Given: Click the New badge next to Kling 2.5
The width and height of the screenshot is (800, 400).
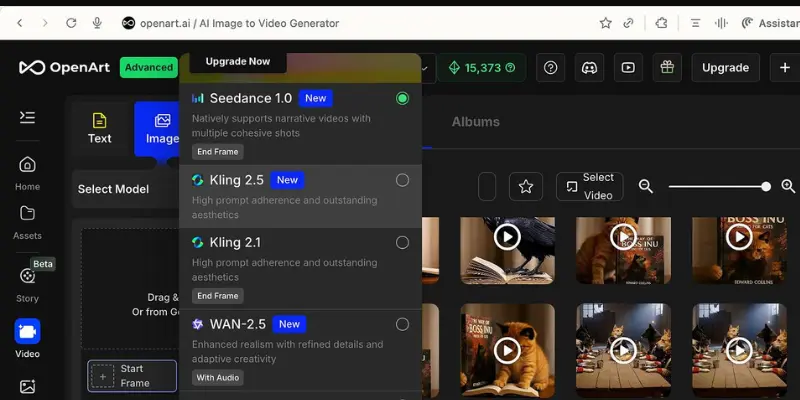Looking at the screenshot, I should click(x=287, y=180).
